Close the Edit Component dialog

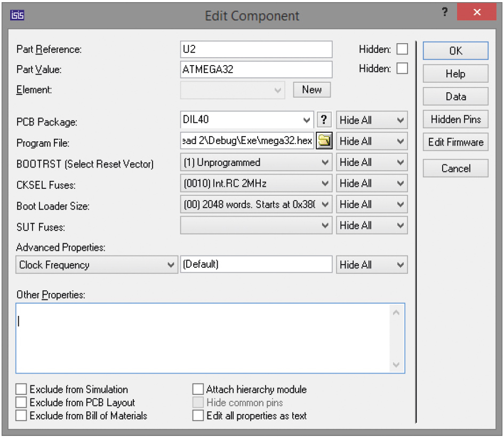477,12
